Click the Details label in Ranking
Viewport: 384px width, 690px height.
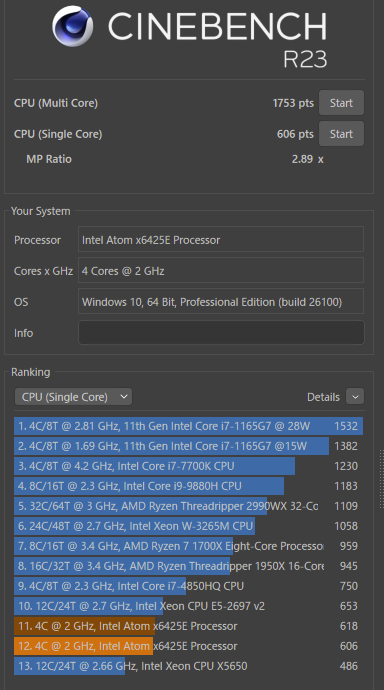coord(323,397)
